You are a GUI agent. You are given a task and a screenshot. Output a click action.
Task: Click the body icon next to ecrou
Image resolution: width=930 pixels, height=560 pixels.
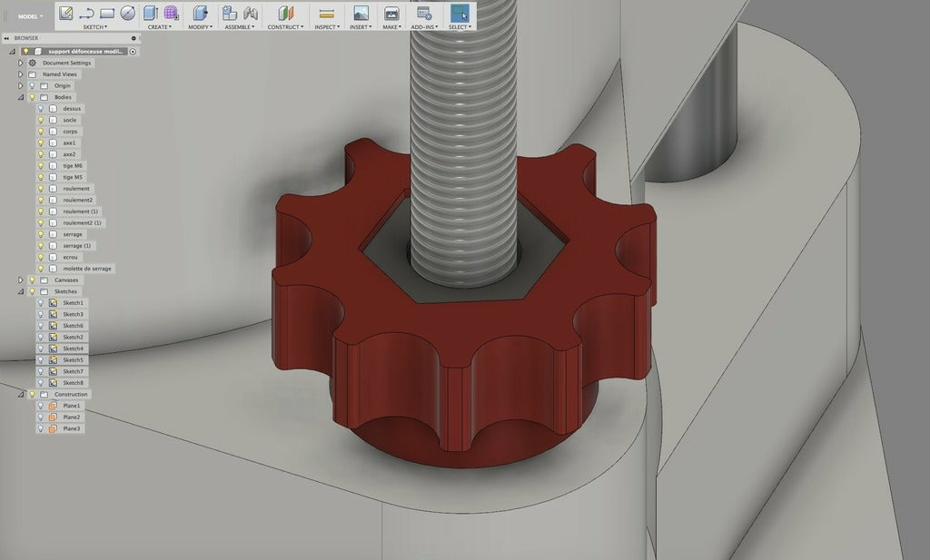pos(53,257)
